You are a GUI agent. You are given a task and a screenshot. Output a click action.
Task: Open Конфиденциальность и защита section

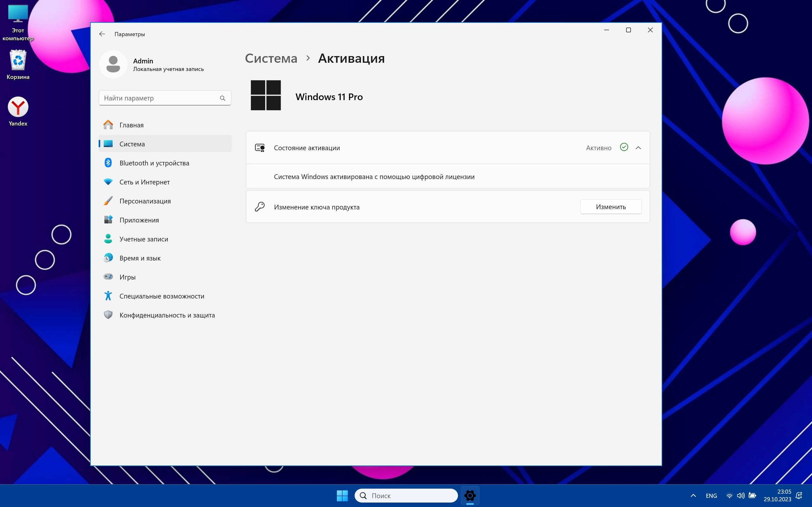pos(167,315)
